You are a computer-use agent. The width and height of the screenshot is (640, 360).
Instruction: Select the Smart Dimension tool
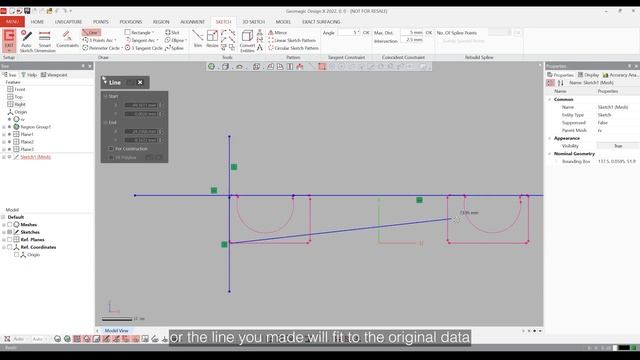(x=44, y=41)
